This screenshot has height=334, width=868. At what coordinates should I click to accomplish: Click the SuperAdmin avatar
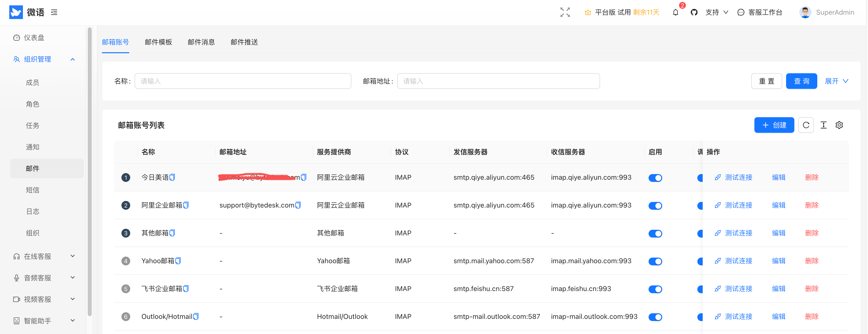coord(805,12)
